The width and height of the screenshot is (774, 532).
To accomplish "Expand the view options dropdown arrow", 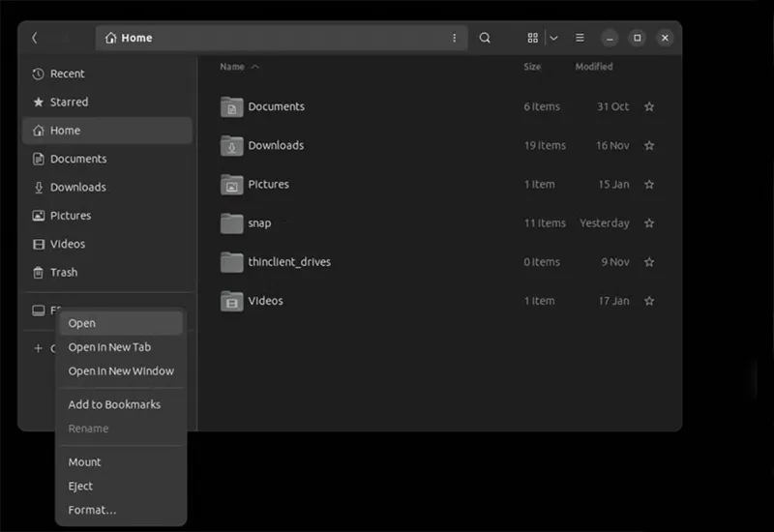I will coord(553,38).
